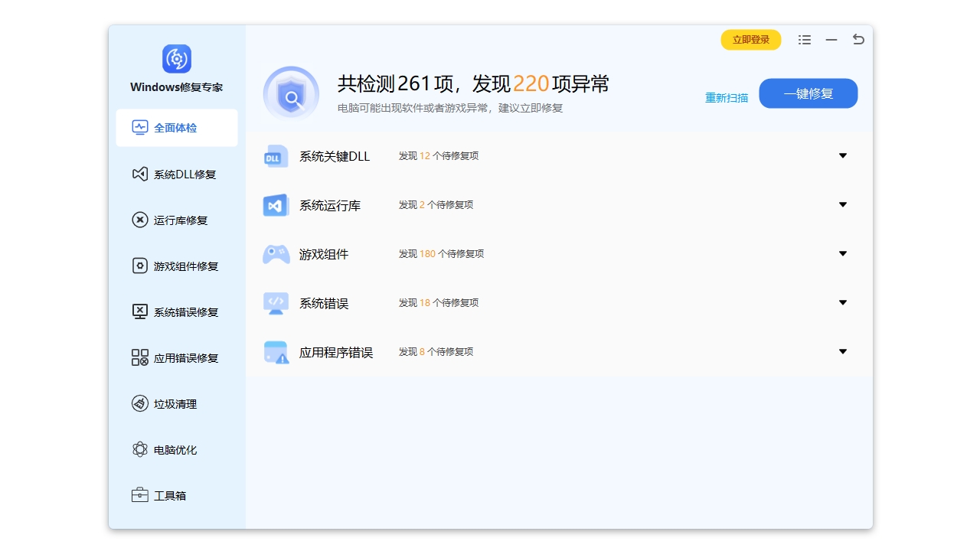Expand the 系统运行库 results

[x=842, y=204]
